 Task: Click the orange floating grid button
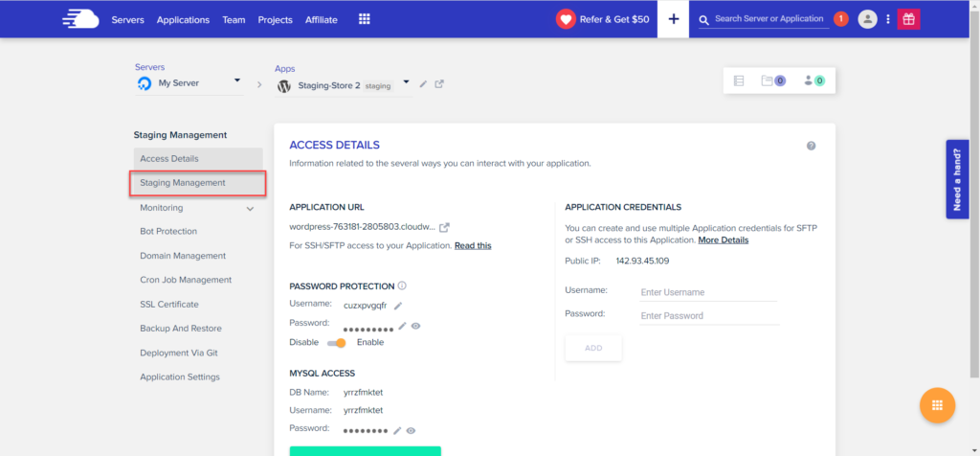pyautogui.click(x=938, y=405)
